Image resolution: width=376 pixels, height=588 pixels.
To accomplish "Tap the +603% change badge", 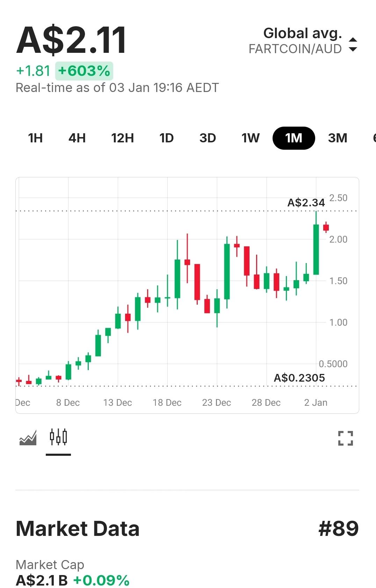I will pos(84,71).
